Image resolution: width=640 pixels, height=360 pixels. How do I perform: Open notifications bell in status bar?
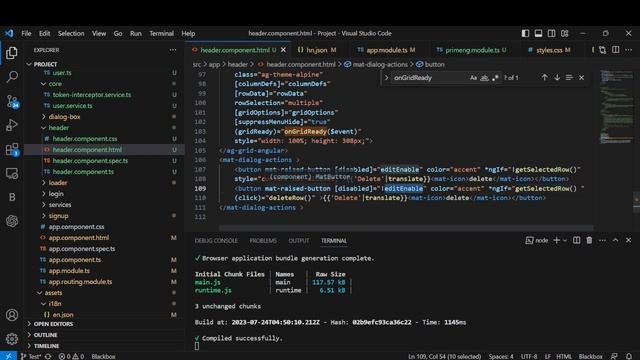tap(629, 356)
